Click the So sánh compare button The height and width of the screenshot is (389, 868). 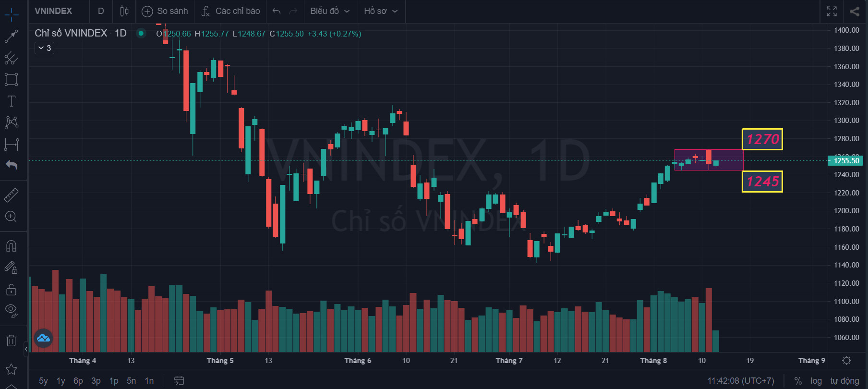click(x=166, y=11)
